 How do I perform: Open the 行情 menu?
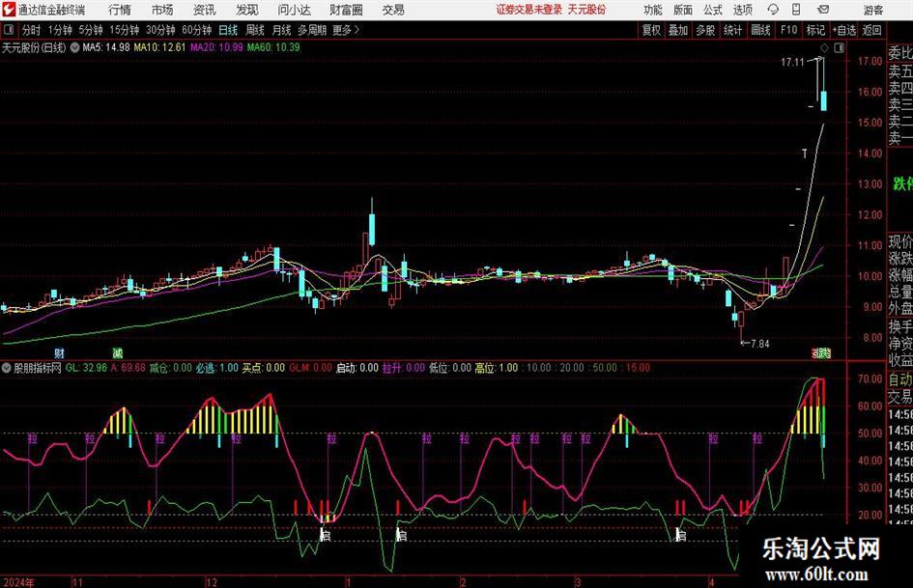point(120,10)
